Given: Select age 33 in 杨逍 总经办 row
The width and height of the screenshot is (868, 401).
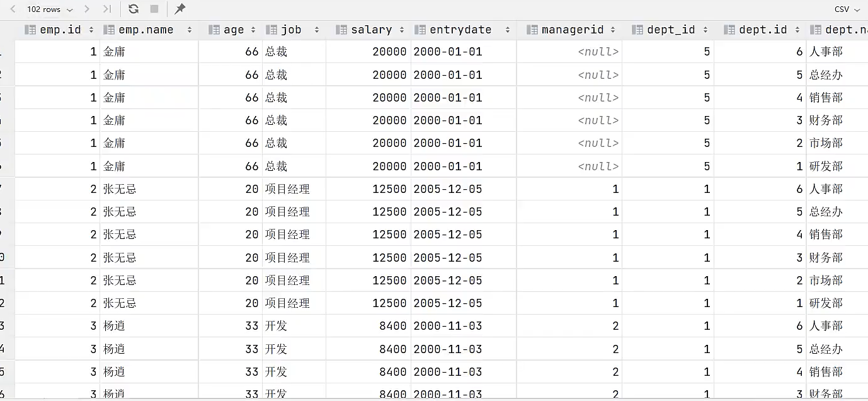Looking at the screenshot, I should (x=230, y=349).
